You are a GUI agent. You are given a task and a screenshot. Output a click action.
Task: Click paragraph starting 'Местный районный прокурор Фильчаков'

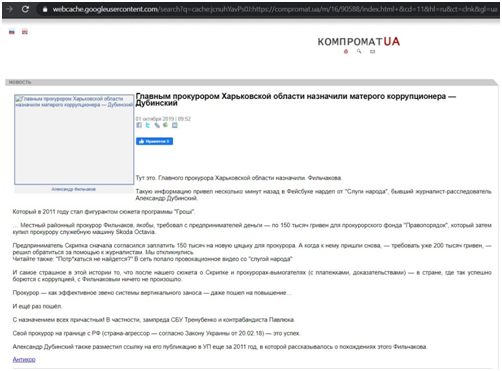tap(252, 228)
